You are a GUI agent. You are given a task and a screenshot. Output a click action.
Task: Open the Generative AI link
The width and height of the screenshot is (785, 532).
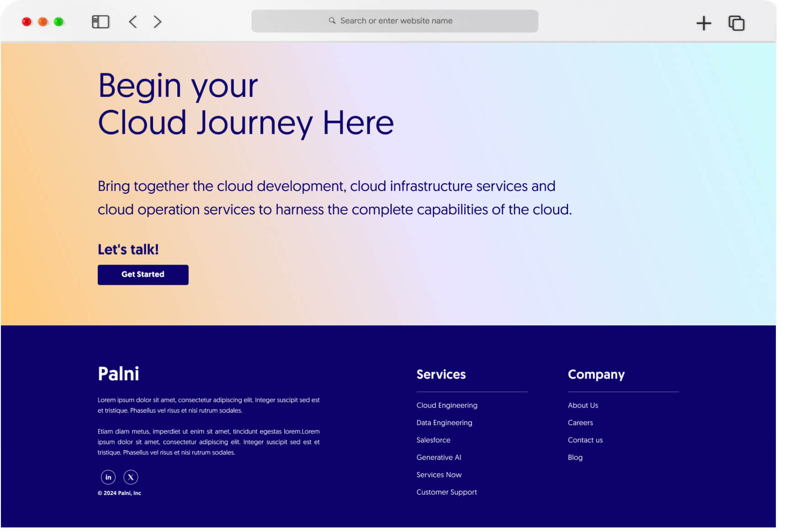click(439, 457)
